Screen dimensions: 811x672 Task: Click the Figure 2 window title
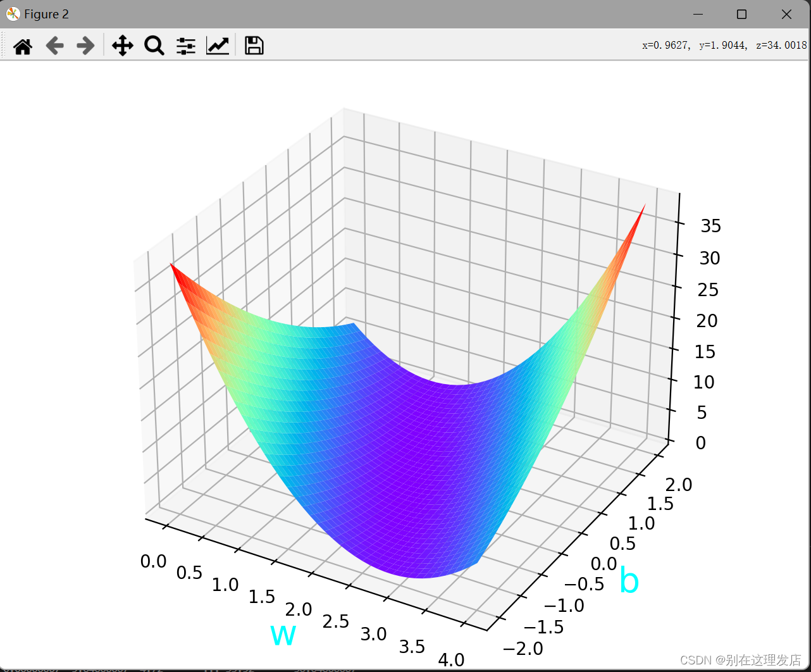tap(46, 13)
